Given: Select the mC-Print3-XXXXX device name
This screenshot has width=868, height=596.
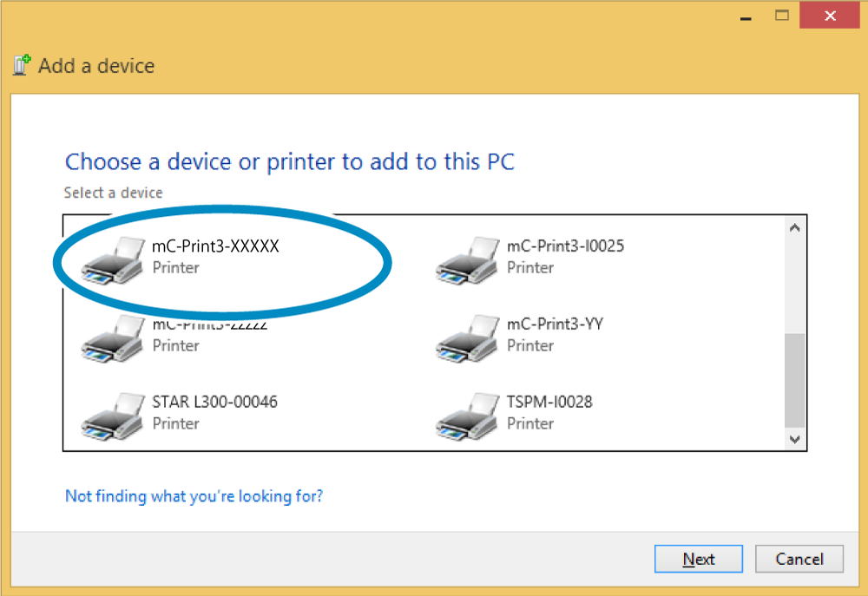Looking at the screenshot, I should point(215,246).
